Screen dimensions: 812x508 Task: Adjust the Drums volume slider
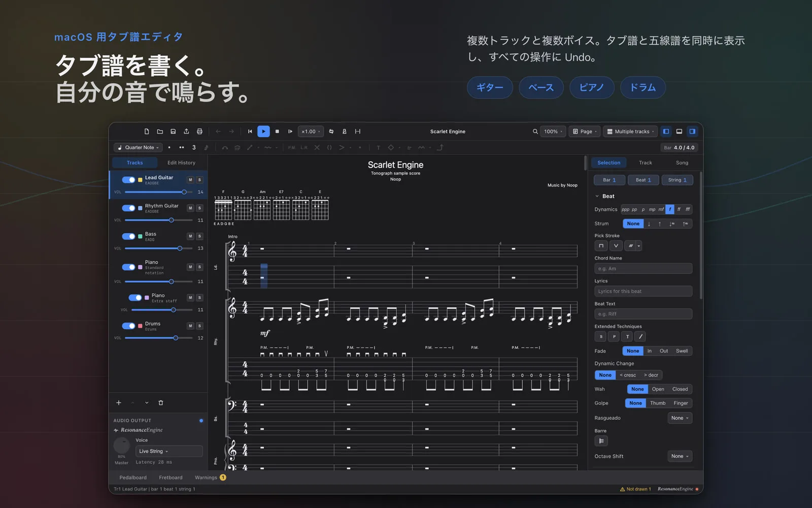158,338
